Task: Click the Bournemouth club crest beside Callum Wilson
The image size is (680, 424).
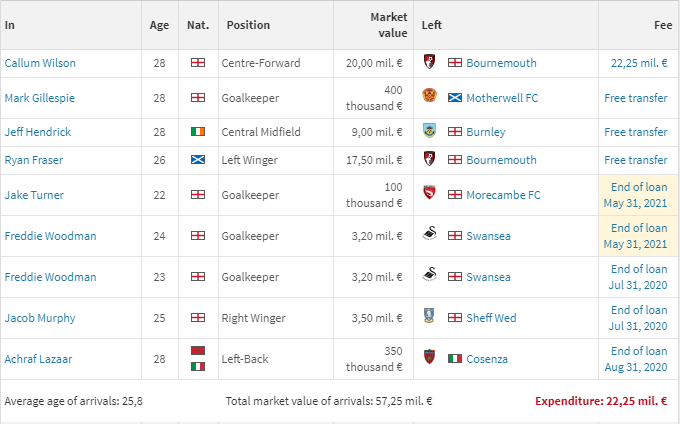Action: click(x=429, y=63)
